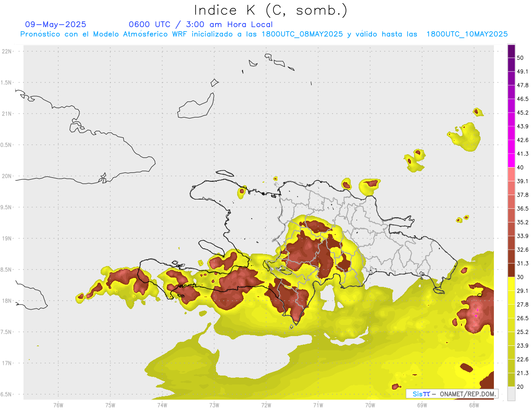Click the colorbar label "27.8"

pyautogui.click(x=523, y=304)
